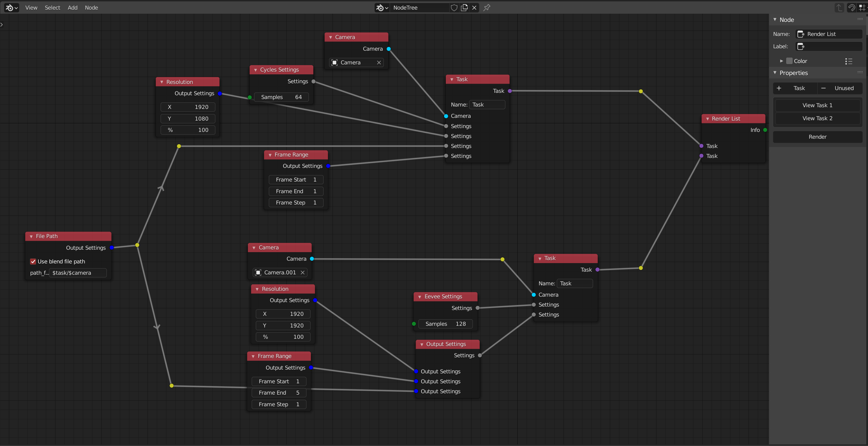Click the Resolution Y 1080 field

click(x=188, y=119)
